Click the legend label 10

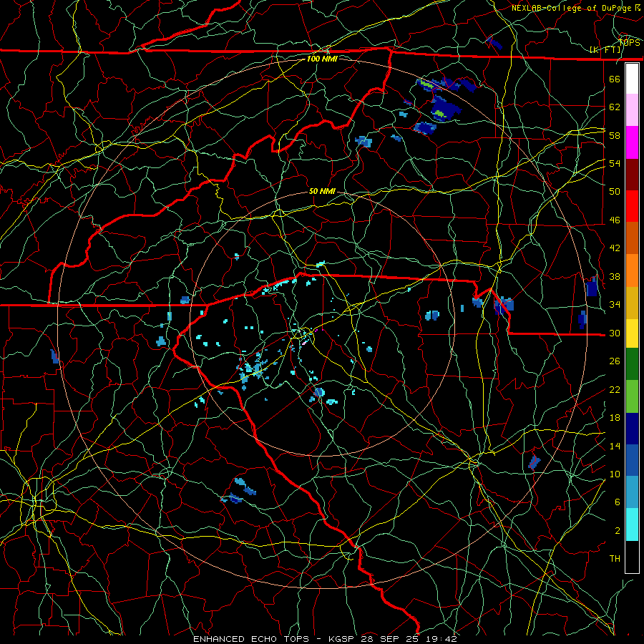(x=615, y=474)
